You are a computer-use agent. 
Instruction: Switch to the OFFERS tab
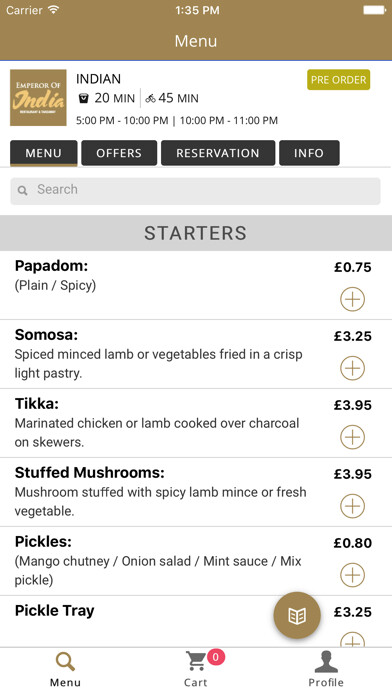119,153
